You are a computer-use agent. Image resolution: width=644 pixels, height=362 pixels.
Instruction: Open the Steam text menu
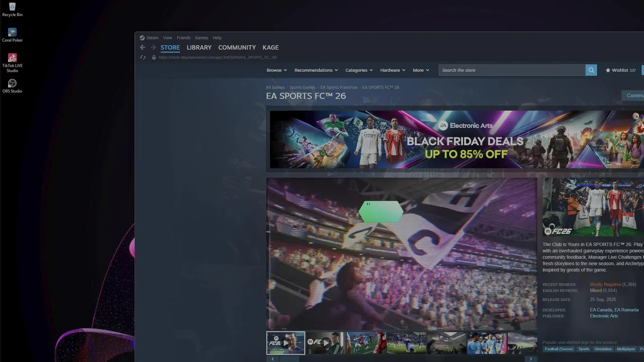point(152,38)
